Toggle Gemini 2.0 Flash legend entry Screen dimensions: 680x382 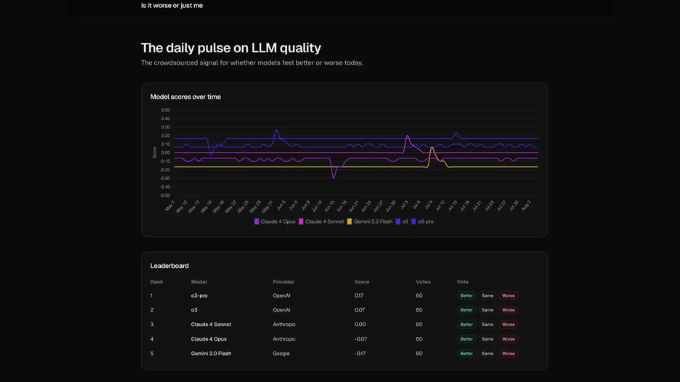[369, 222]
